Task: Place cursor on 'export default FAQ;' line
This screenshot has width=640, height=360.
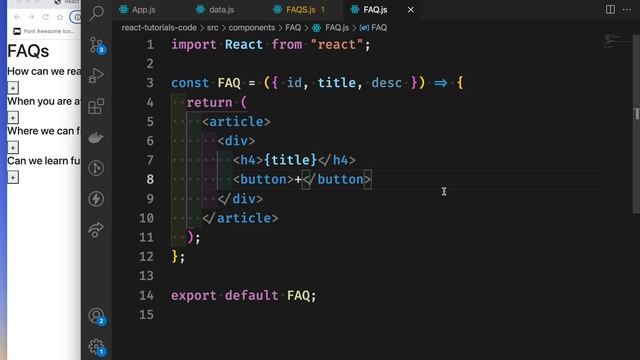Action: coord(243,295)
